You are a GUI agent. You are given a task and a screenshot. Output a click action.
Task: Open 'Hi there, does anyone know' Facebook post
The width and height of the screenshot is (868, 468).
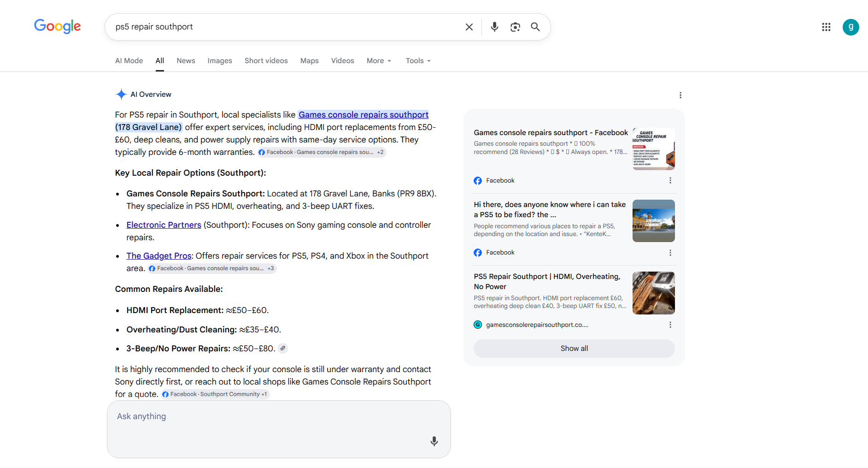click(550, 210)
